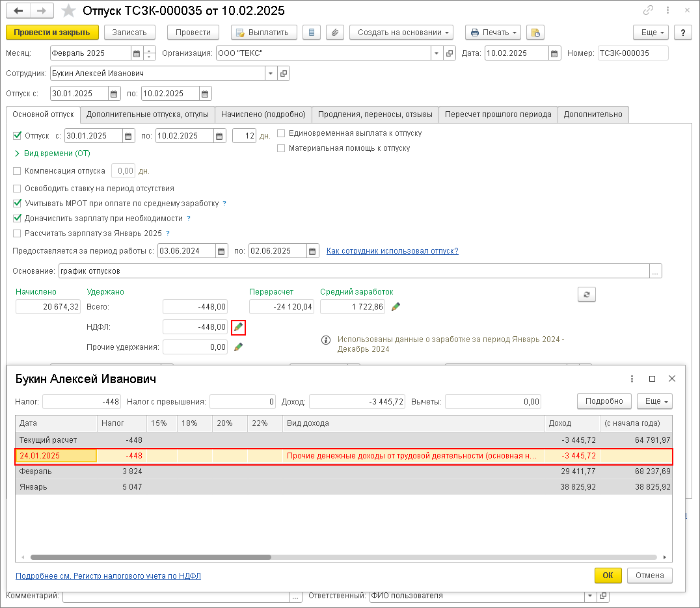Open attached files paperclip icon
Screen dimensions: 700x608
click(335, 32)
